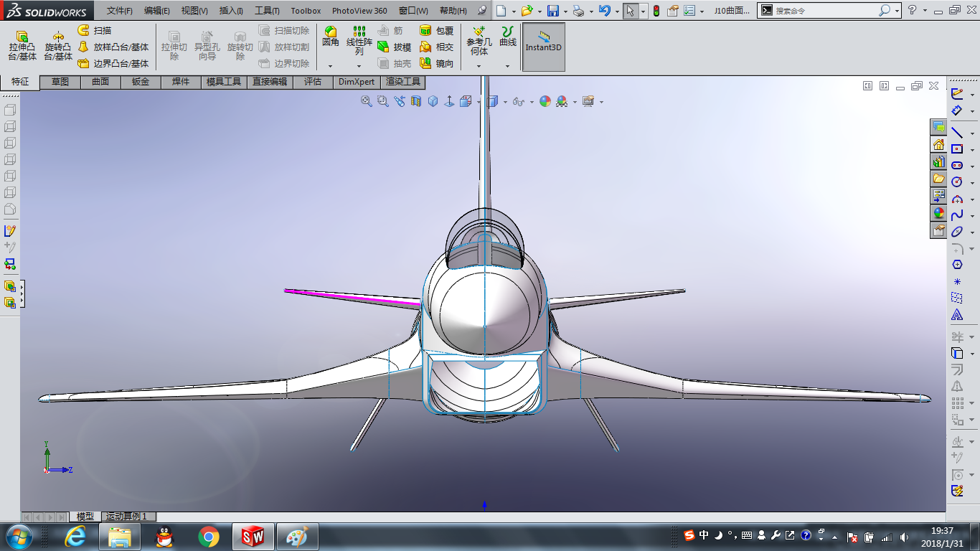Choose Boundary Boss/Base (边界凸台/基体)
The height and width of the screenshot is (551, 980).
[x=113, y=63]
